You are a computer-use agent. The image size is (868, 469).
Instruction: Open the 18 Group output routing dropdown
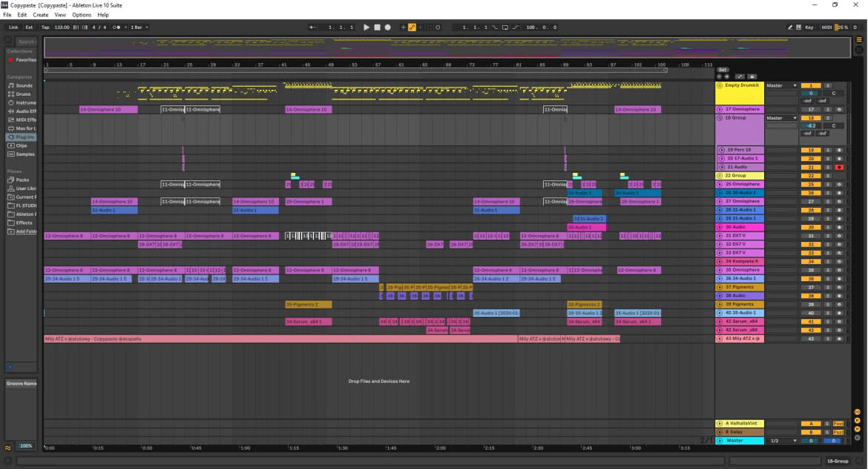pyautogui.click(x=781, y=118)
